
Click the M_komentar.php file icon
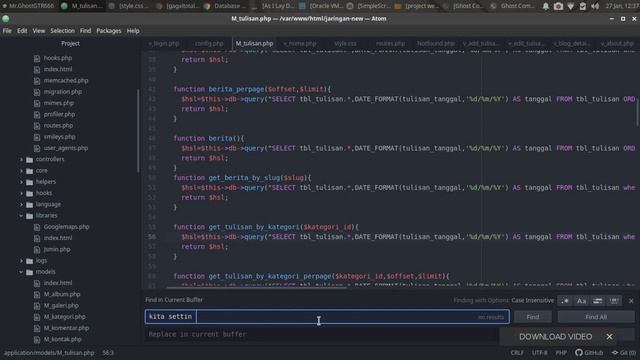(x=37, y=328)
